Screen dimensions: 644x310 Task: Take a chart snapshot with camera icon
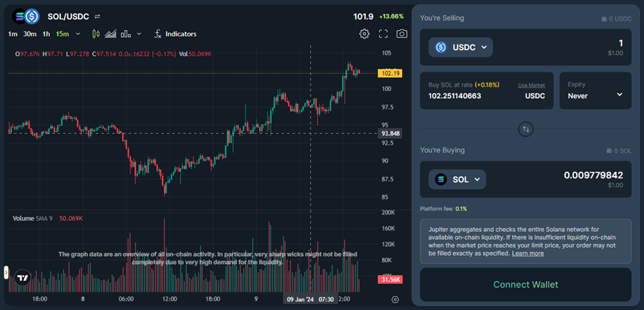pyautogui.click(x=402, y=34)
